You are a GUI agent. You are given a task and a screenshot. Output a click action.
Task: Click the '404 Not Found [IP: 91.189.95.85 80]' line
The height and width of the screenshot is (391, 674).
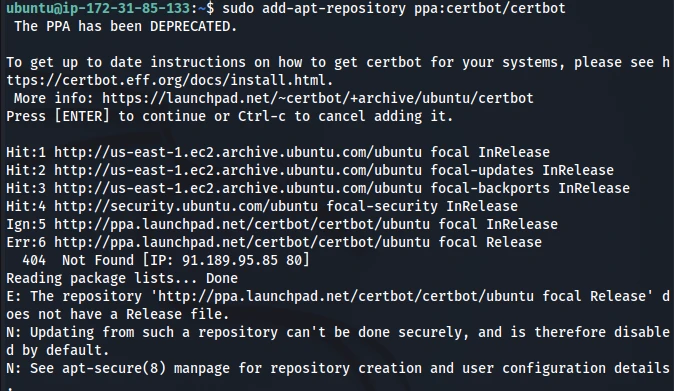(x=165, y=260)
